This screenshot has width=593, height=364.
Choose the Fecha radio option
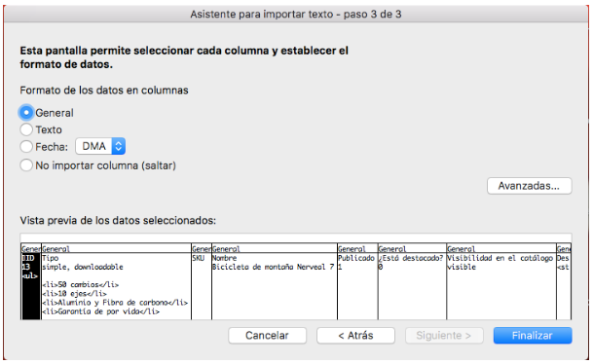point(26,147)
